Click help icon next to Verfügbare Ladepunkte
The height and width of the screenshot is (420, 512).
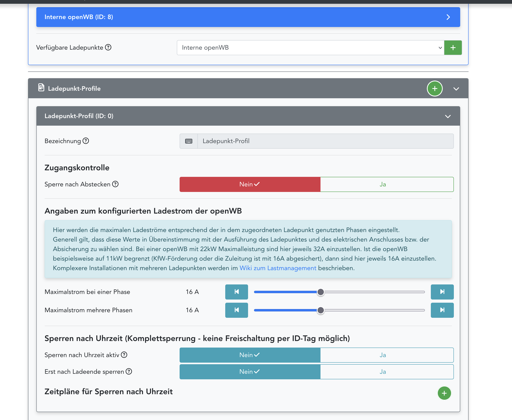coord(108,47)
